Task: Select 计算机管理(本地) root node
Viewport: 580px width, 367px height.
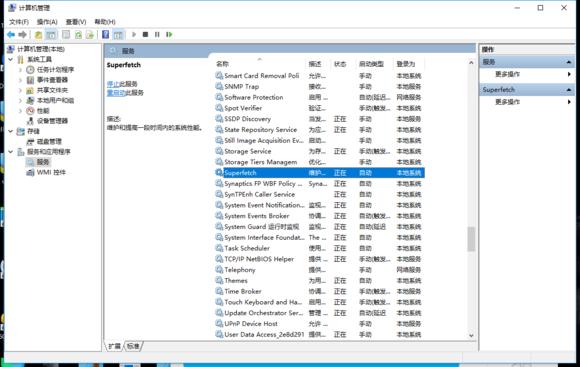Action: (41, 49)
